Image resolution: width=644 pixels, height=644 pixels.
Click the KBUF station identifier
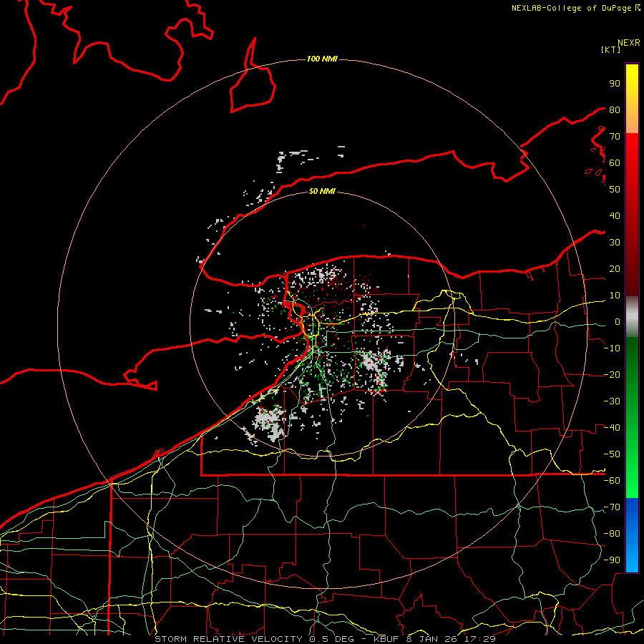tap(387, 639)
